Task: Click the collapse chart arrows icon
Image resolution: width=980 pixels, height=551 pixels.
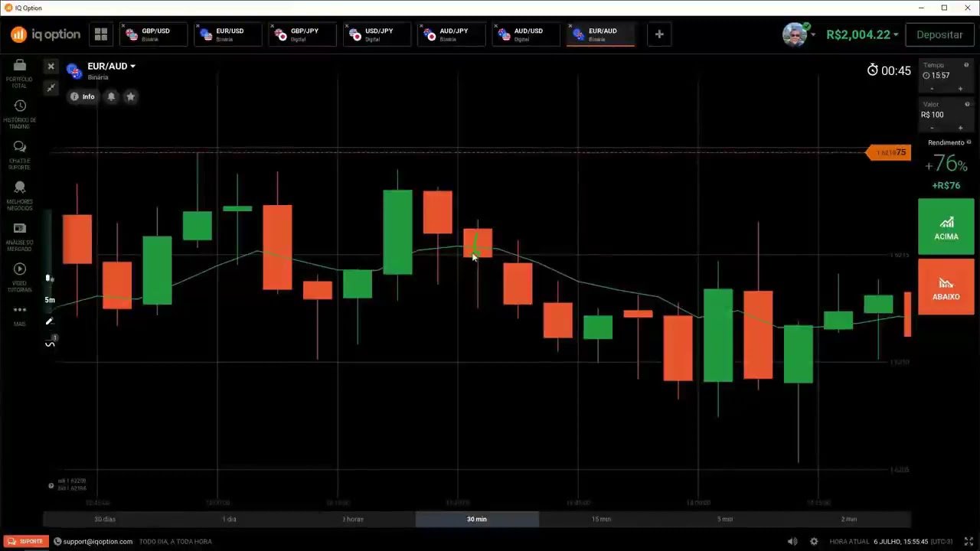Action: (51, 88)
